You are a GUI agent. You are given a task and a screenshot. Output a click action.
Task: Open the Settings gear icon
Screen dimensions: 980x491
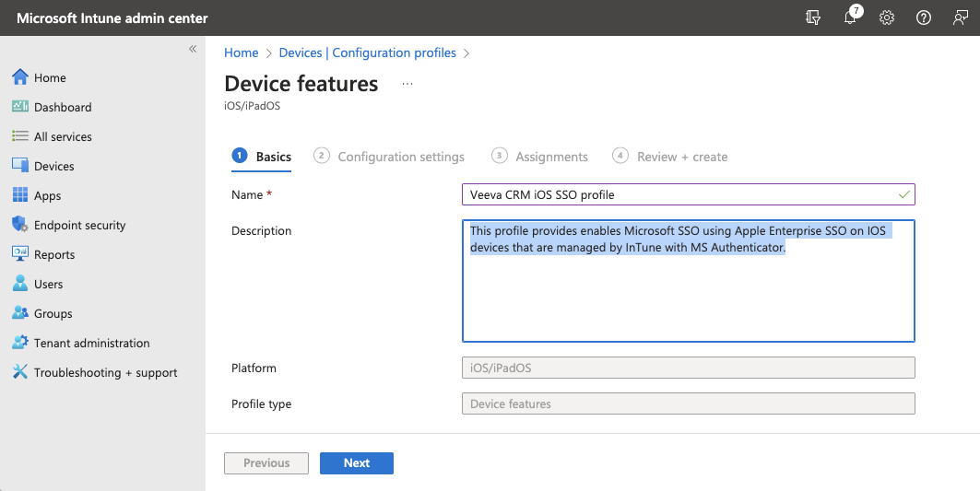coord(887,18)
